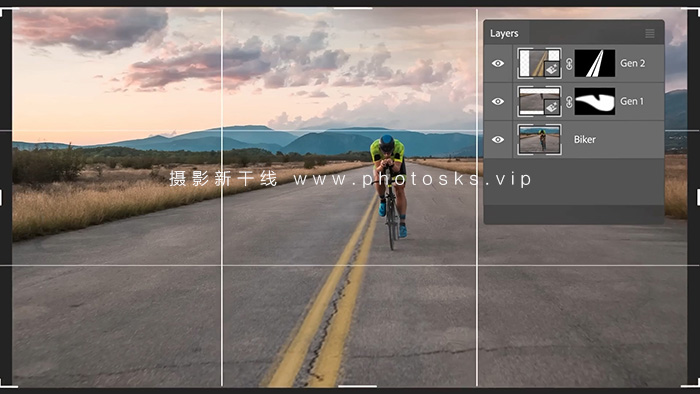The width and height of the screenshot is (700, 394).
Task: Hide the Gen 2 layer
Action: (498, 63)
